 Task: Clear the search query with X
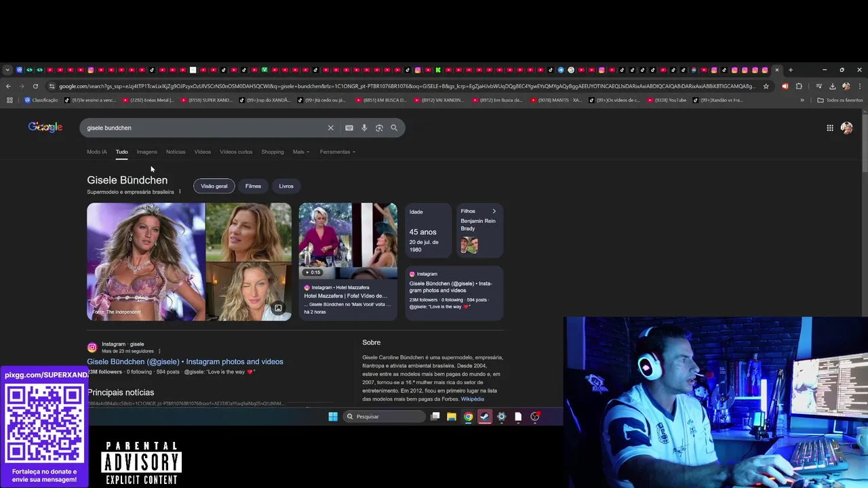331,128
